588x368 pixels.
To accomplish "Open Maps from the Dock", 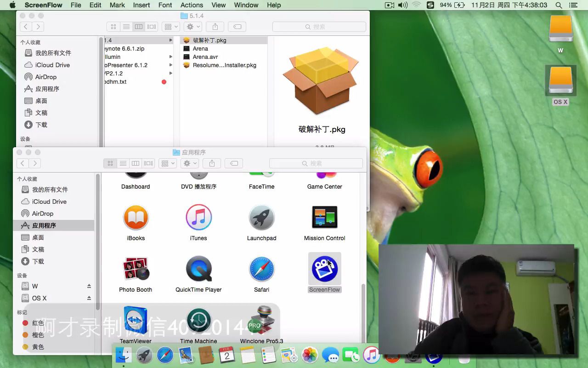I will pos(289,355).
